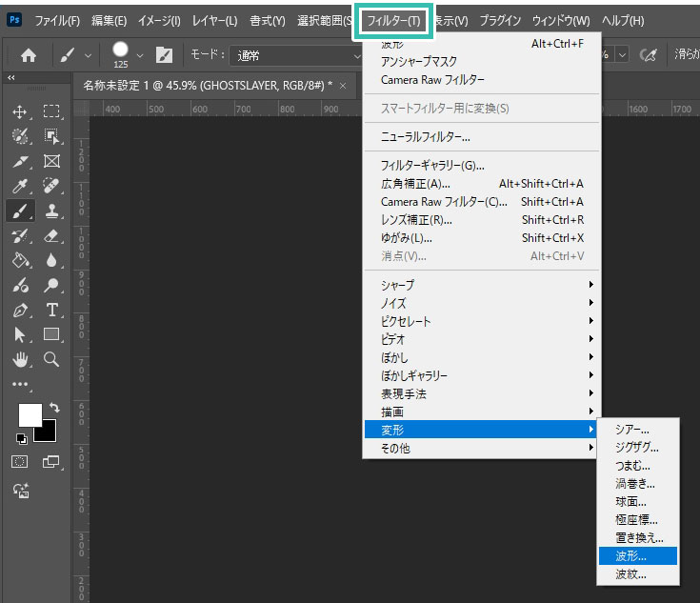Close the 名称未設定 1 document tab
This screenshot has height=603, width=700.
point(343,86)
